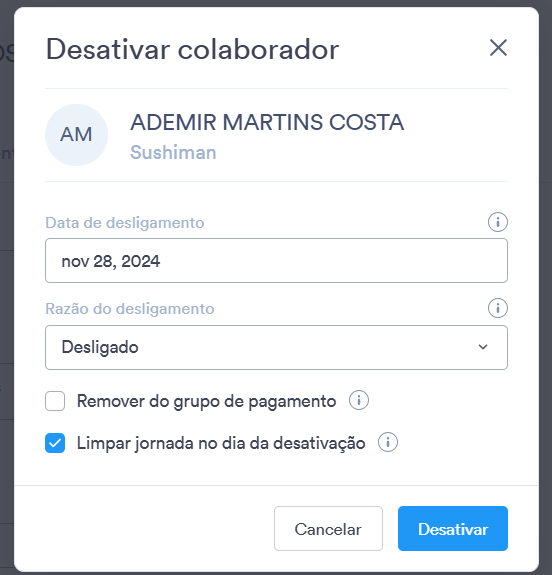Toggle via the Limpar jornada label text
The width and height of the screenshot is (552, 575).
tap(221, 443)
